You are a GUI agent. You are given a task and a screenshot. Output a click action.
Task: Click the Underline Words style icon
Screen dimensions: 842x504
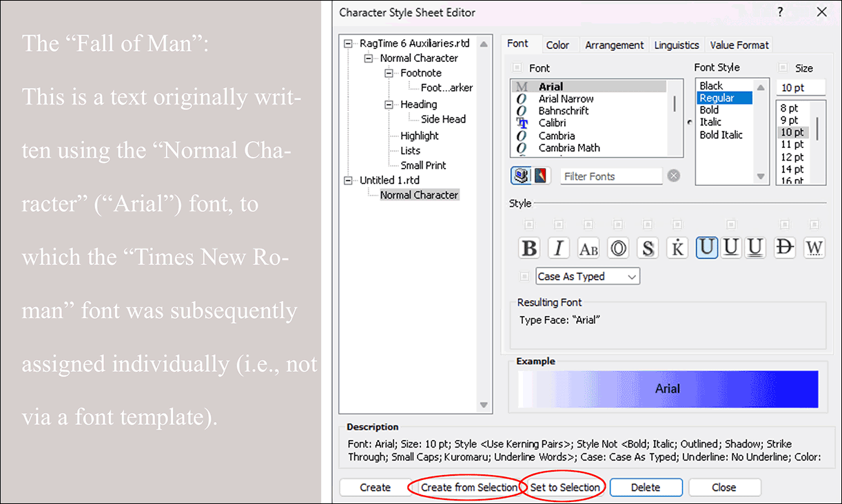click(x=814, y=247)
